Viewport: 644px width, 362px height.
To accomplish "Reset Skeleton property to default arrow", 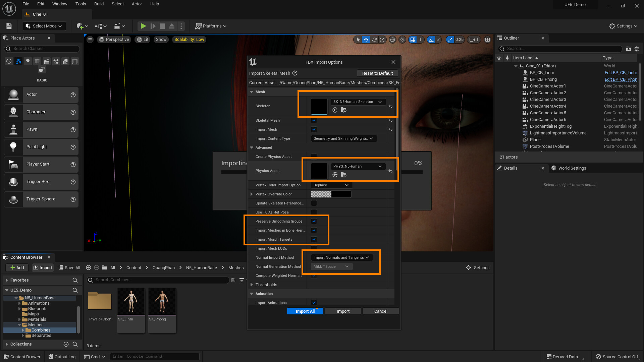I will click(x=390, y=106).
